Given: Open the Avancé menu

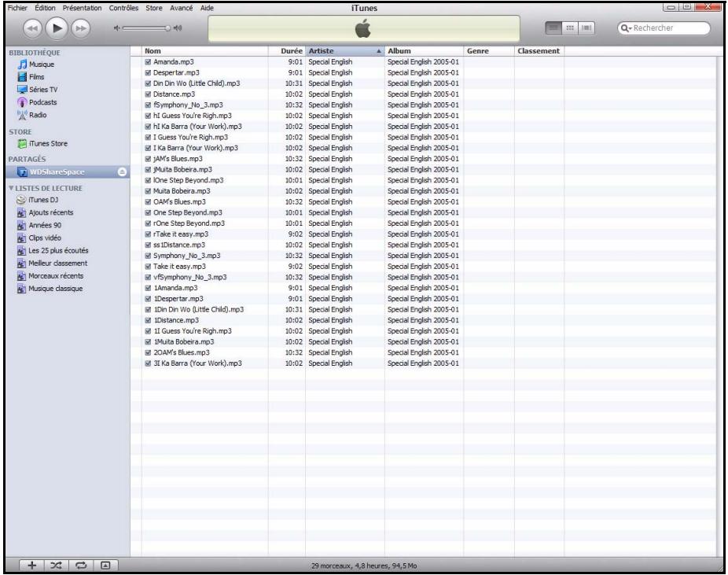Looking at the screenshot, I should click(181, 8).
